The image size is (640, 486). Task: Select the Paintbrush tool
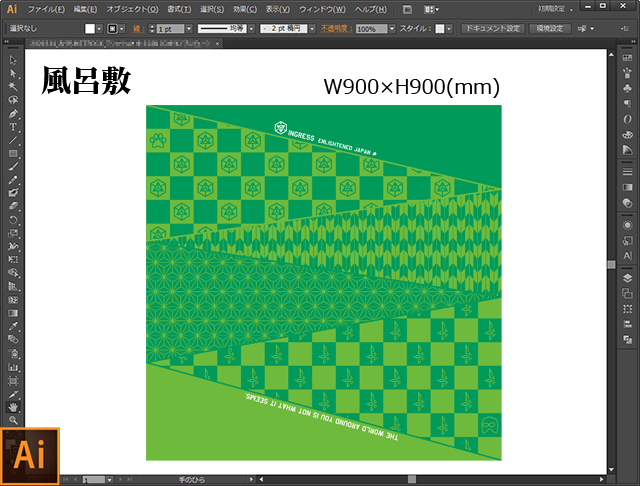pyautogui.click(x=13, y=166)
